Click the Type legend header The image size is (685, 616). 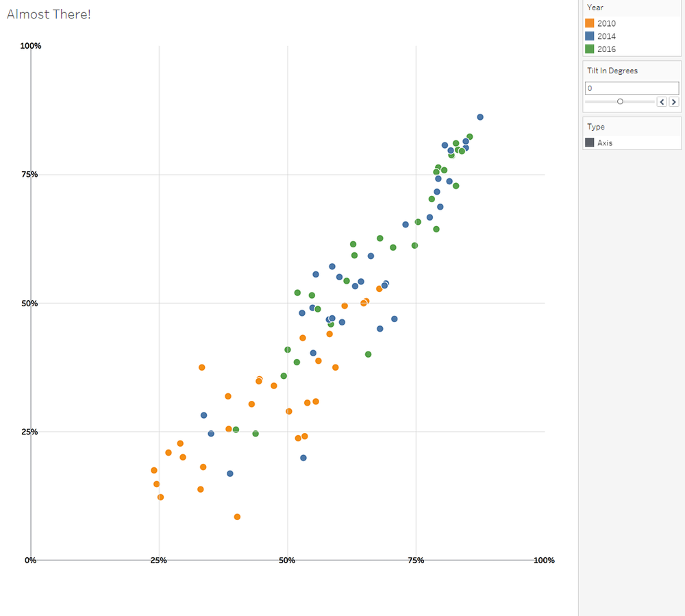595,126
